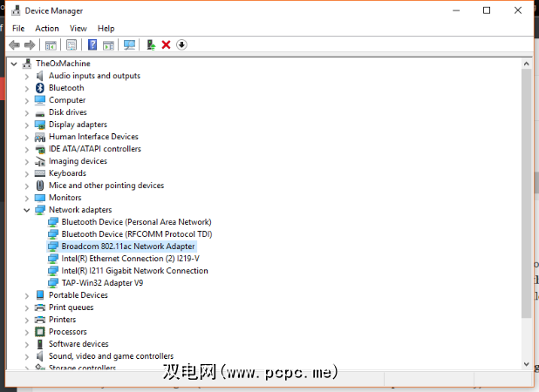Select the Software devices label
The height and width of the screenshot is (392, 539).
pos(78,344)
